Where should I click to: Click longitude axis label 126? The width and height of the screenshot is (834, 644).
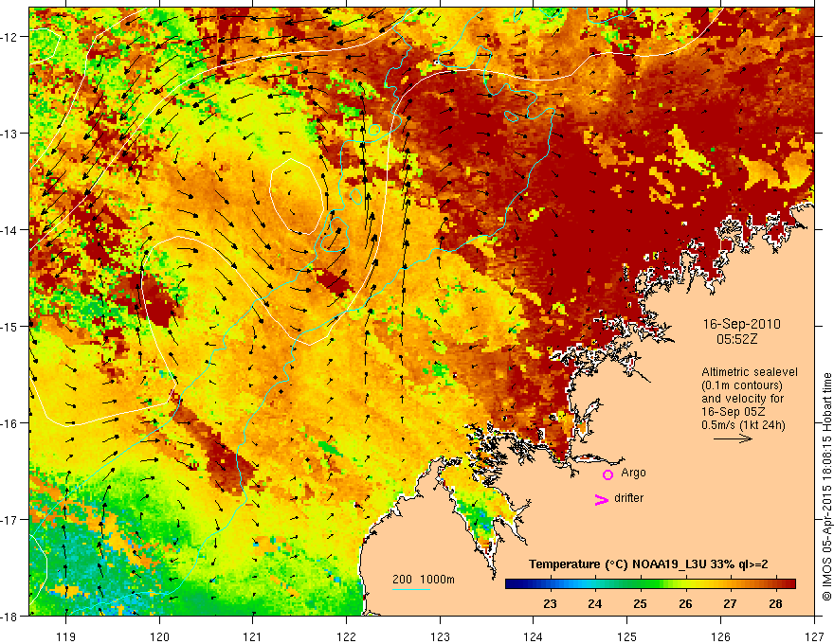click(720, 636)
